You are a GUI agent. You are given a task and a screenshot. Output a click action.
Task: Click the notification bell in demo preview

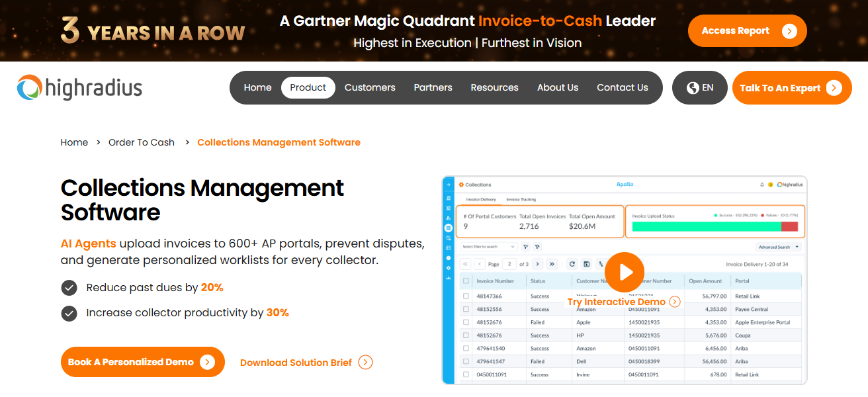(761, 185)
